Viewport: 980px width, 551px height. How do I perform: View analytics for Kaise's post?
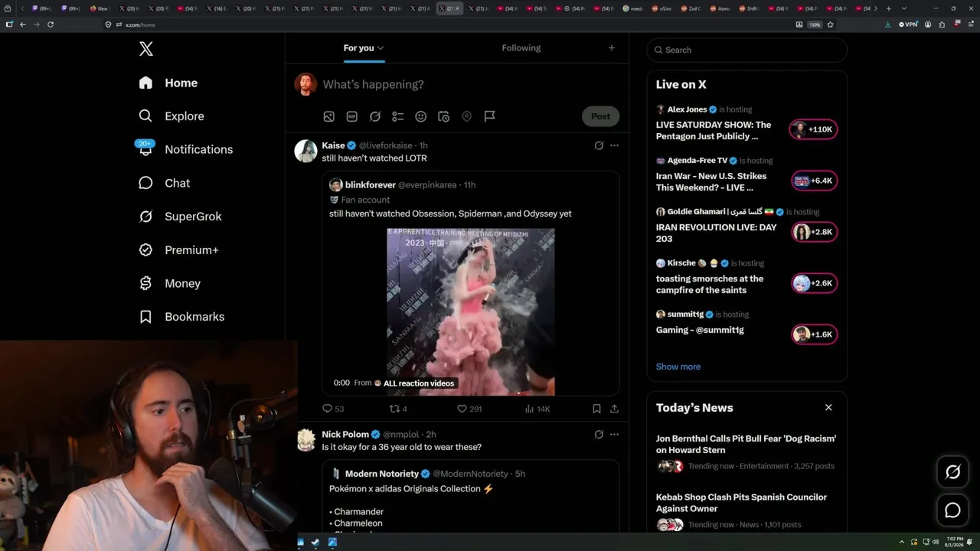click(537, 409)
